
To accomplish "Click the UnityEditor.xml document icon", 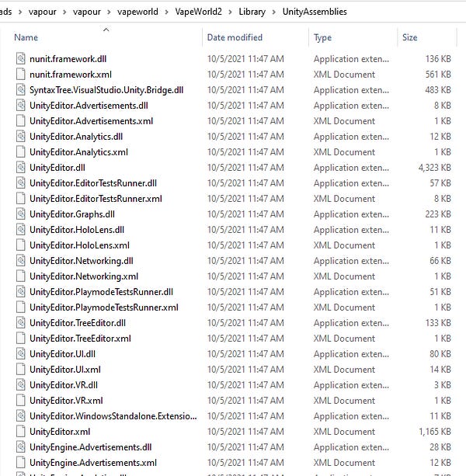I will click(21, 432).
